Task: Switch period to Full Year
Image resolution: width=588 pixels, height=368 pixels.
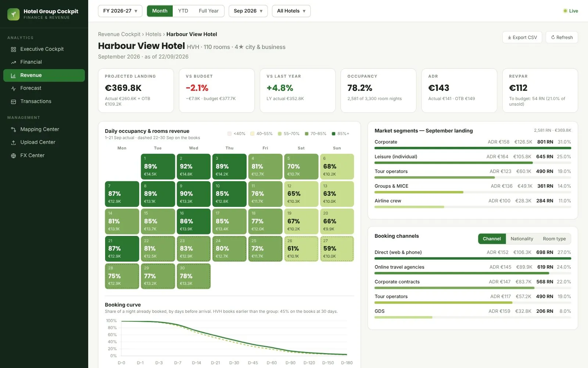Action: tap(209, 11)
